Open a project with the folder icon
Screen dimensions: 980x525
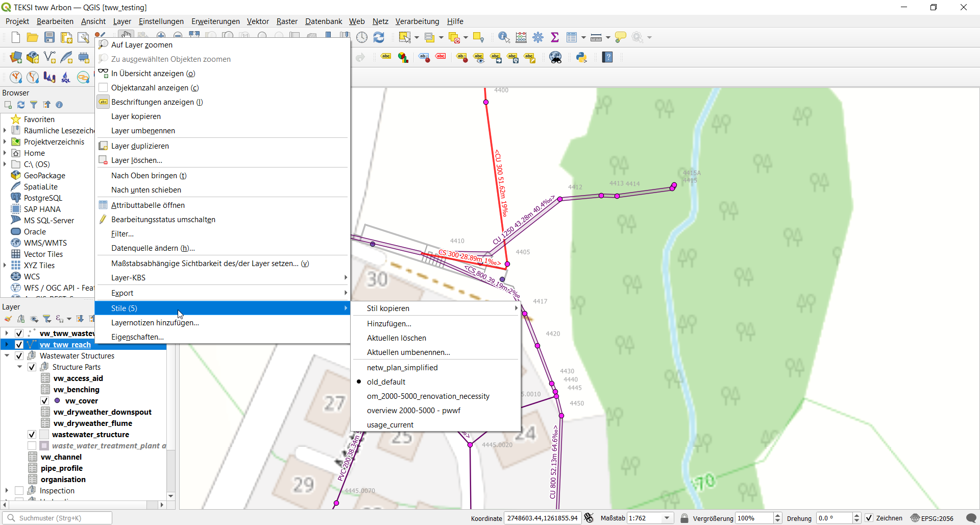(x=32, y=37)
